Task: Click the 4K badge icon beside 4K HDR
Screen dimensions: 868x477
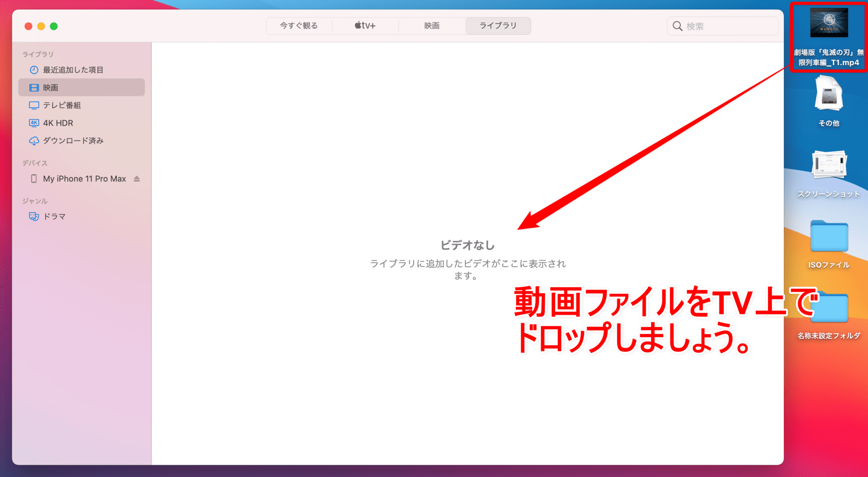Action: [34, 123]
